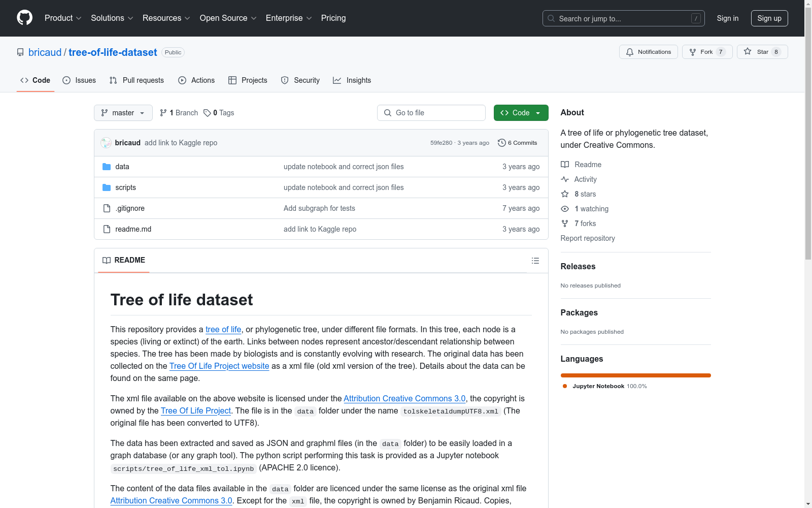
Task: View the 6 Commits history
Action: (x=518, y=143)
